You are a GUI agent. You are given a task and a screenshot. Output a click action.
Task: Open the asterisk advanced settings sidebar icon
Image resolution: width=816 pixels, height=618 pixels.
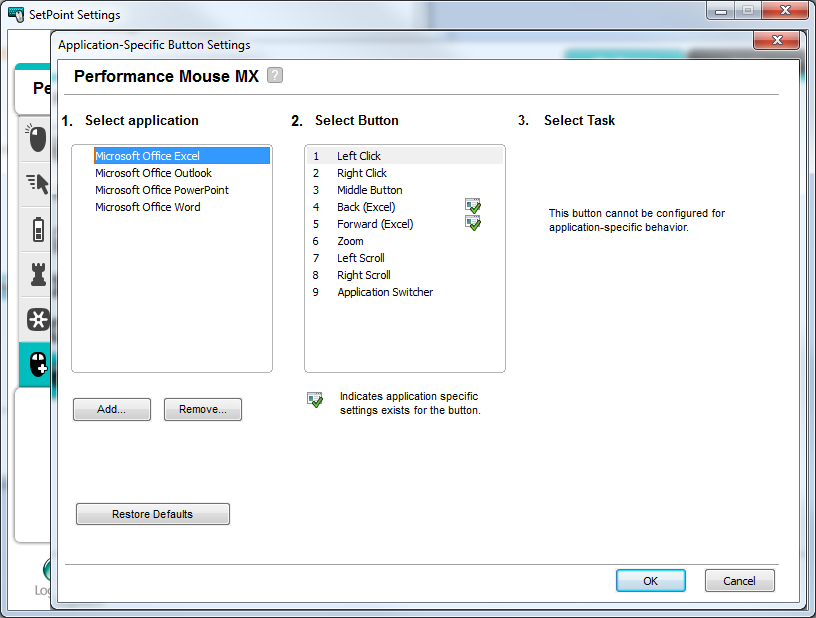(38, 319)
